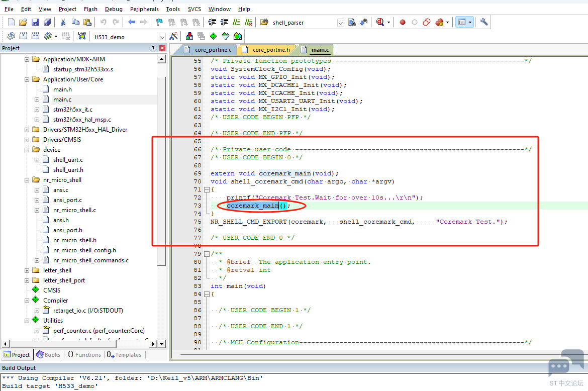The height and width of the screenshot is (391, 588).
Task: Open the Flash menu
Action: (90, 9)
